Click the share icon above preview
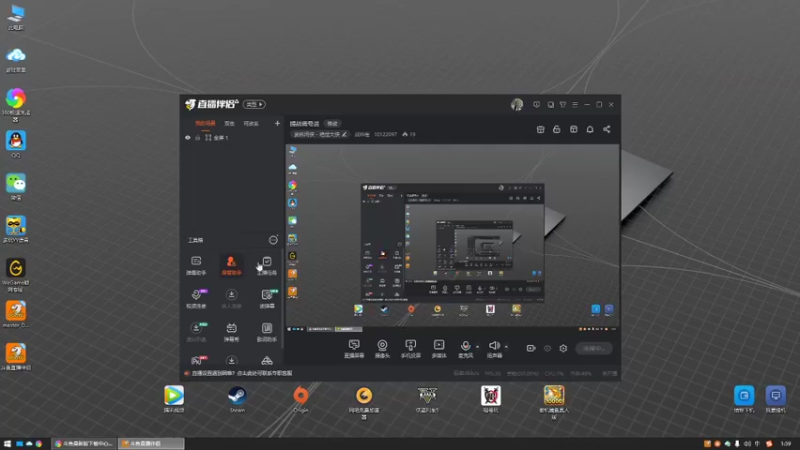Screen dimensions: 800x450 point(607,130)
